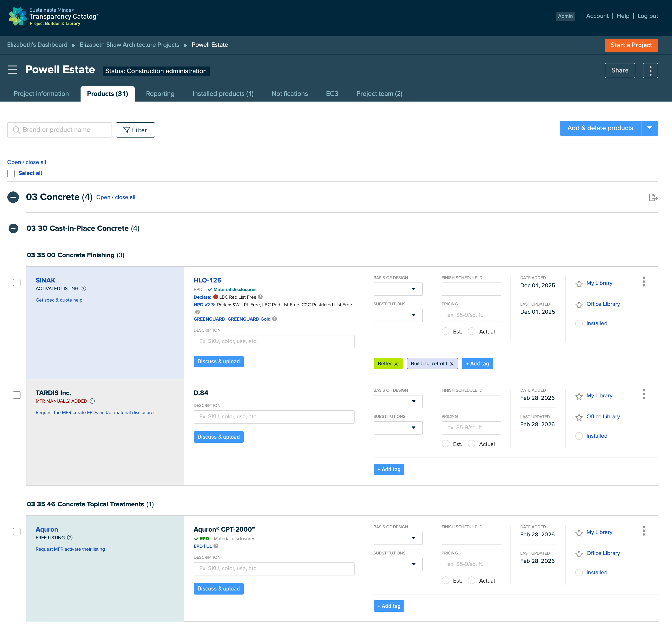Open the project kebab menu next to Share
The height and width of the screenshot is (626, 672).
click(650, 70)
